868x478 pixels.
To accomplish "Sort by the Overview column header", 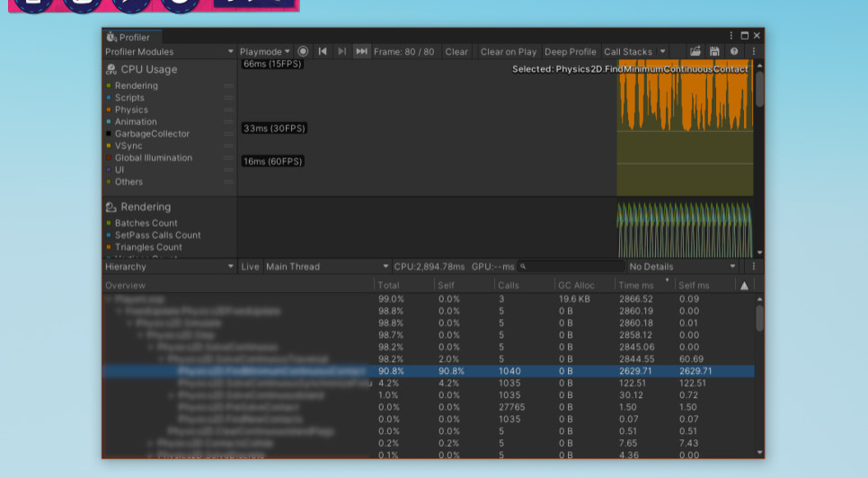I will [238, 286].
